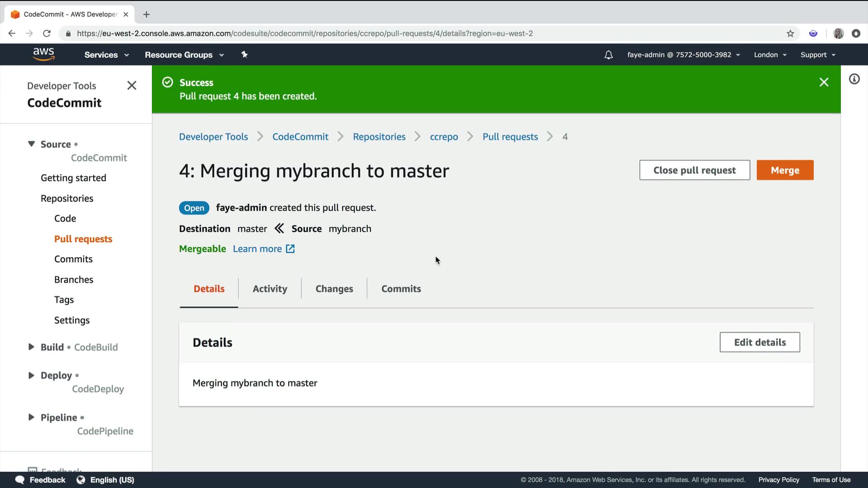Bookmark page with the star icon

[790, 33]
